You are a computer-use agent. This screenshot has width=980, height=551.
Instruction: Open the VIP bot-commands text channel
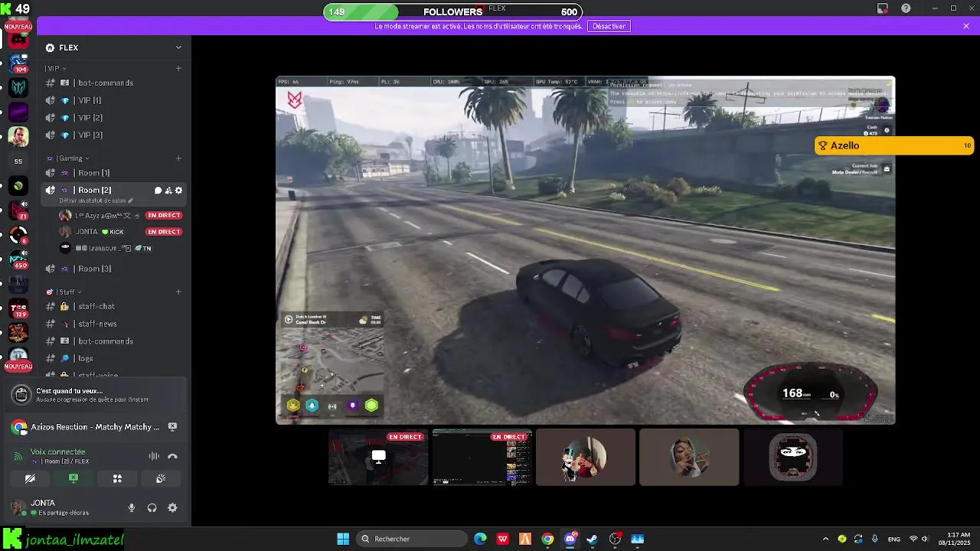point(114,83)
